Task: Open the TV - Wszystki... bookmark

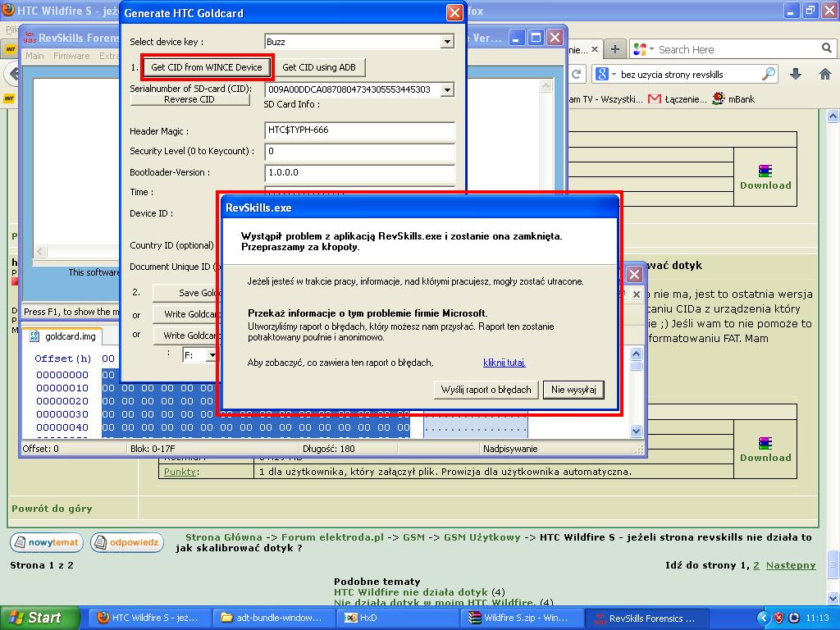Action: coord(606,99)
